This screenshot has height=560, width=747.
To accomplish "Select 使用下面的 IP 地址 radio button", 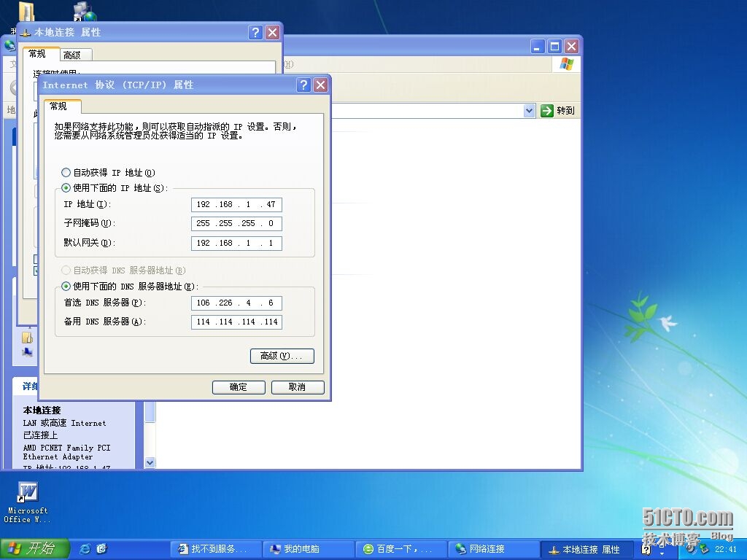I will coord(66,187).
